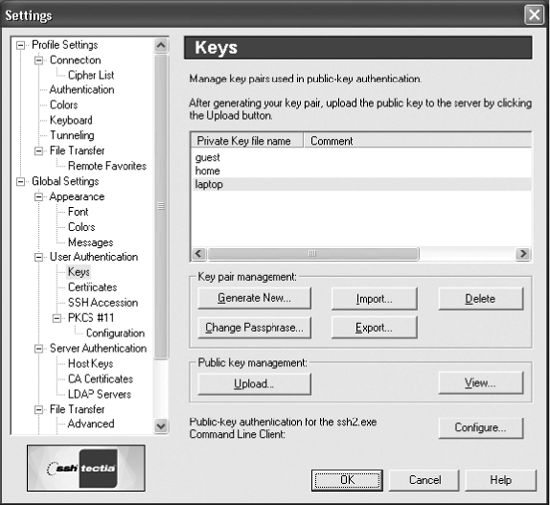Select the home private key row
The width and height of the screenshot is (550, 505).
(x=361, y=171)
